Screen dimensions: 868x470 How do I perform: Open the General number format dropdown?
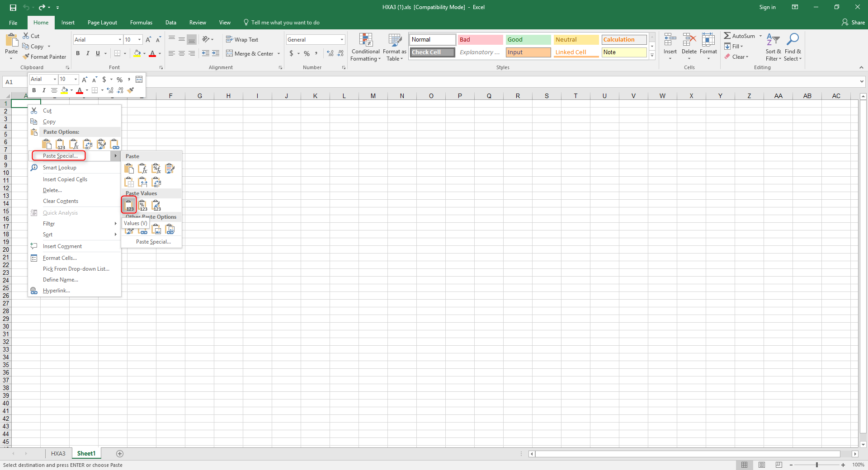click(342, 40)
